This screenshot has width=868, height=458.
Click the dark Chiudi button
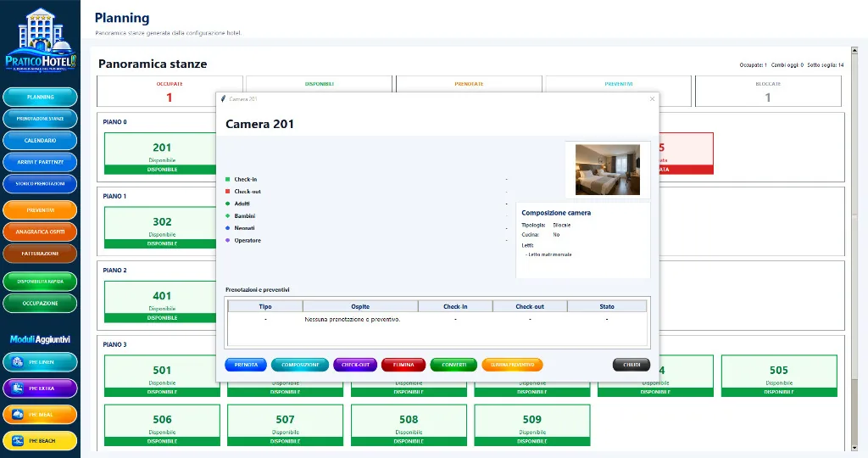[632, 365]
